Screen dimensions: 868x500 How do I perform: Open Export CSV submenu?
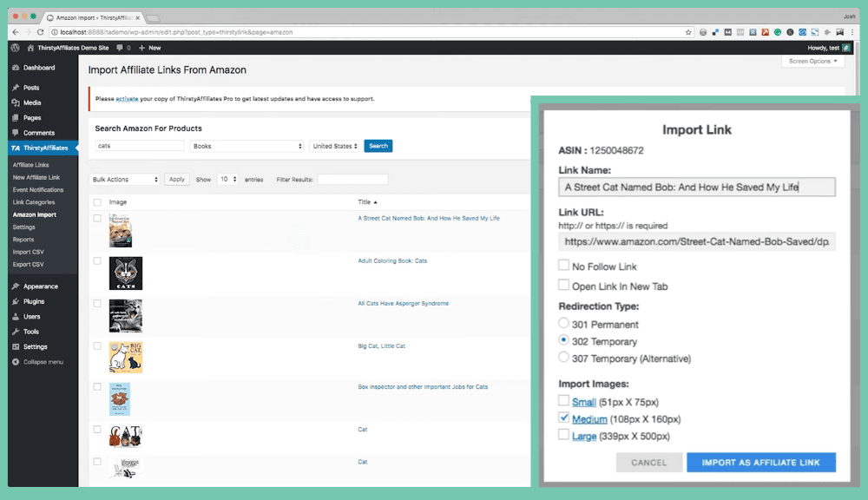tap(29, 265)
